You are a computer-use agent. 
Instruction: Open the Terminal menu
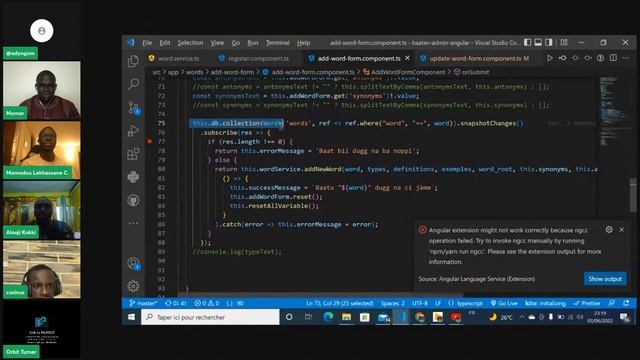click(278, 42)
